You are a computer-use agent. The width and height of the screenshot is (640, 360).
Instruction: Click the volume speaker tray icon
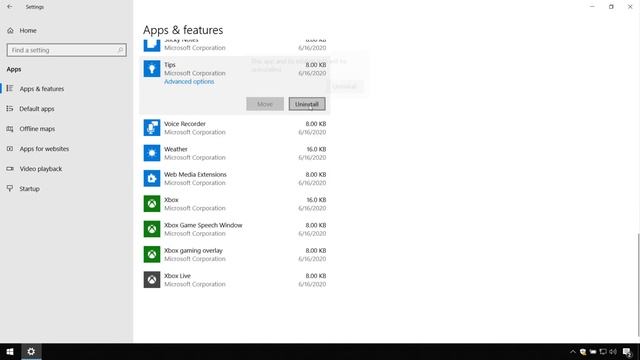613,351
